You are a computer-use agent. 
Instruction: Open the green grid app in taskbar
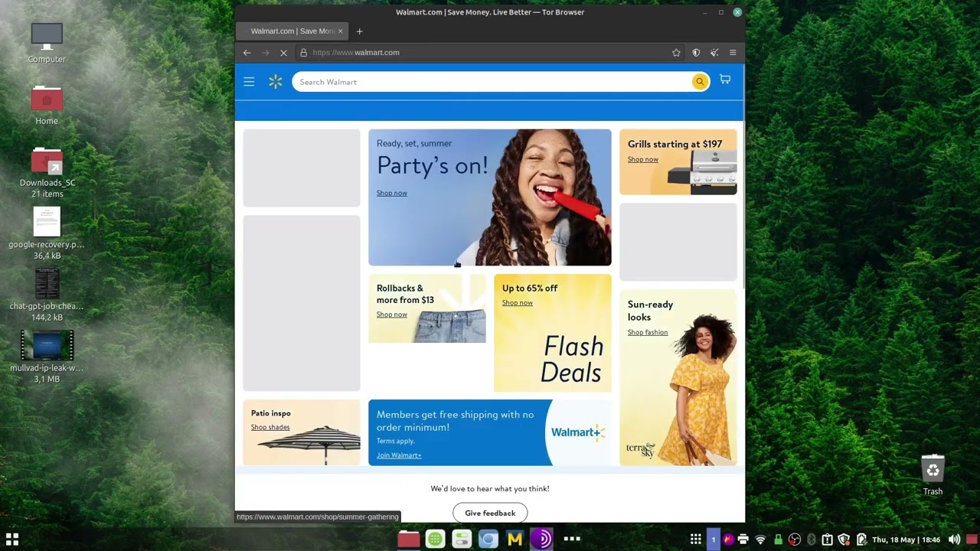click(435, 540)
